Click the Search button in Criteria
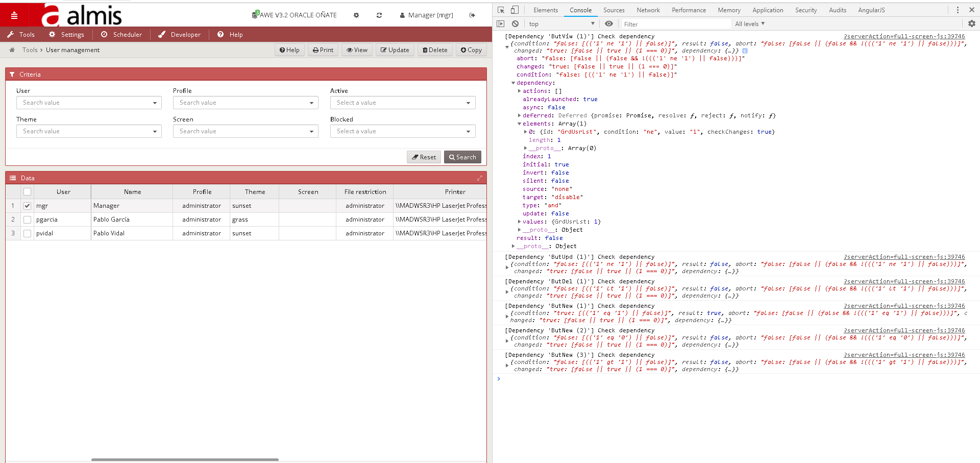 click(x=462, y=157)
